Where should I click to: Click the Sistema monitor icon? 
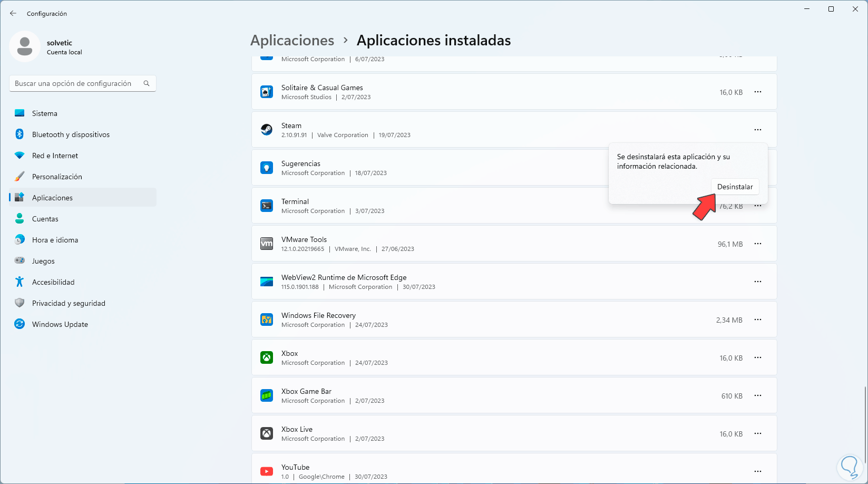19,113
